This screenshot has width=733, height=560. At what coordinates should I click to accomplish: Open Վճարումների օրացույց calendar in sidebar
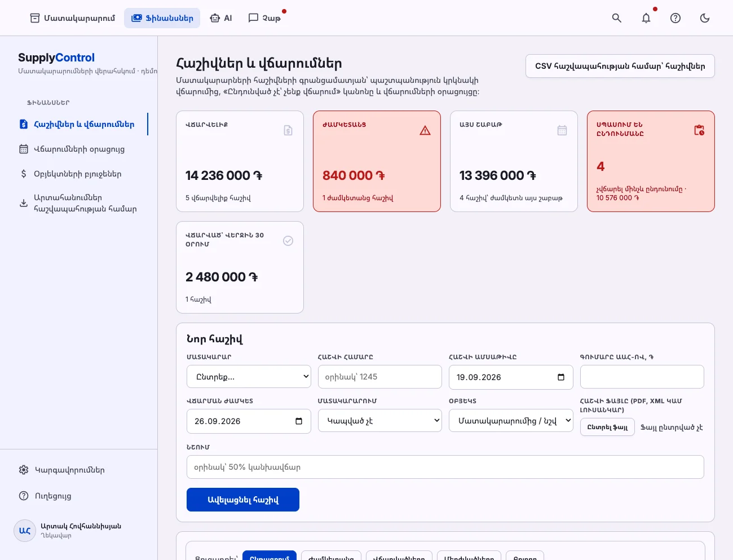click(79, 149)
